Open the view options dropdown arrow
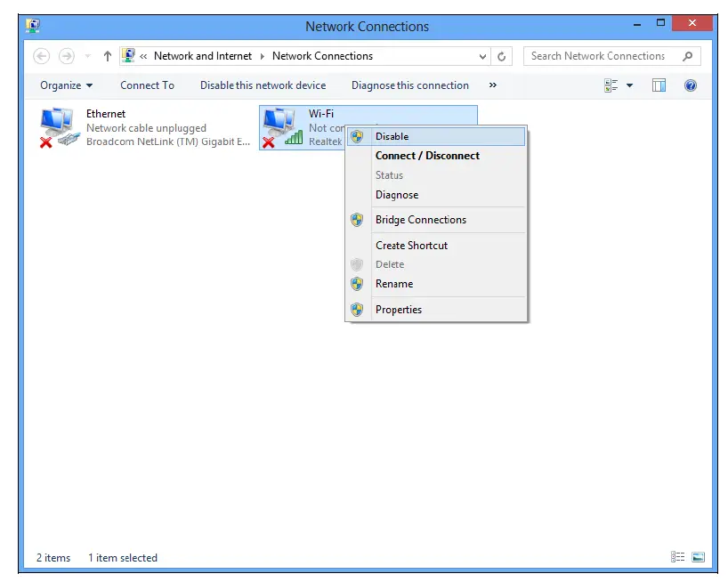Image resolution: width=728 pixels, height=582 pixels. click(x=629, y=85)
